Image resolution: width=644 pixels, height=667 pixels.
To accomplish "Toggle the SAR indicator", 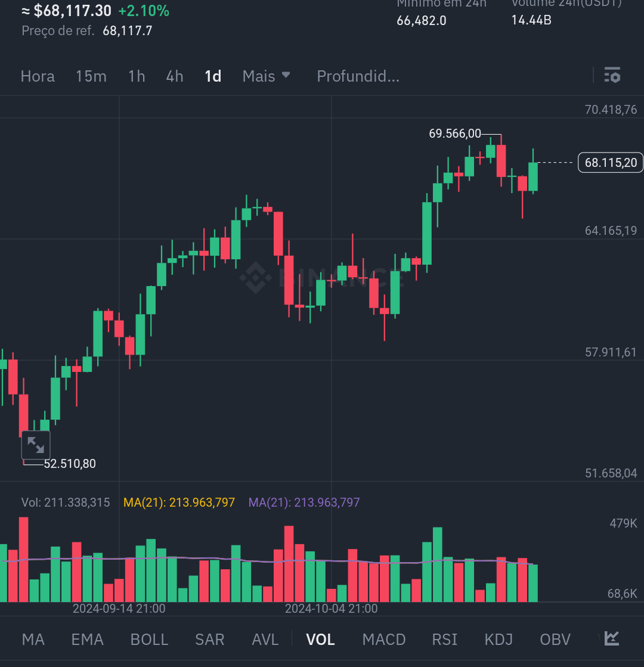I will coord(210,640).
